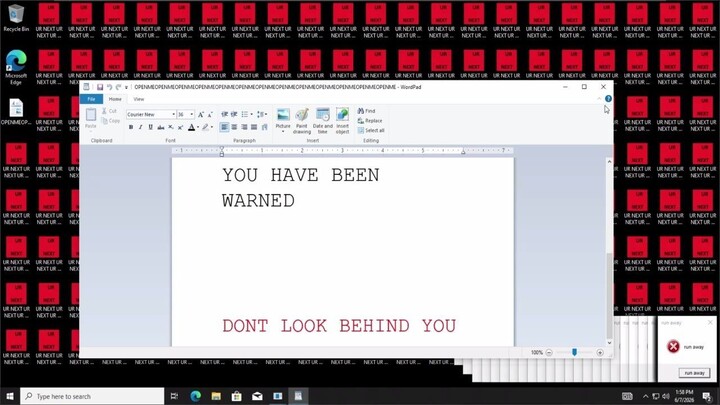The image size is (720, 405).
Task: Toggle Italic formatting
Action: pos(141,127)
